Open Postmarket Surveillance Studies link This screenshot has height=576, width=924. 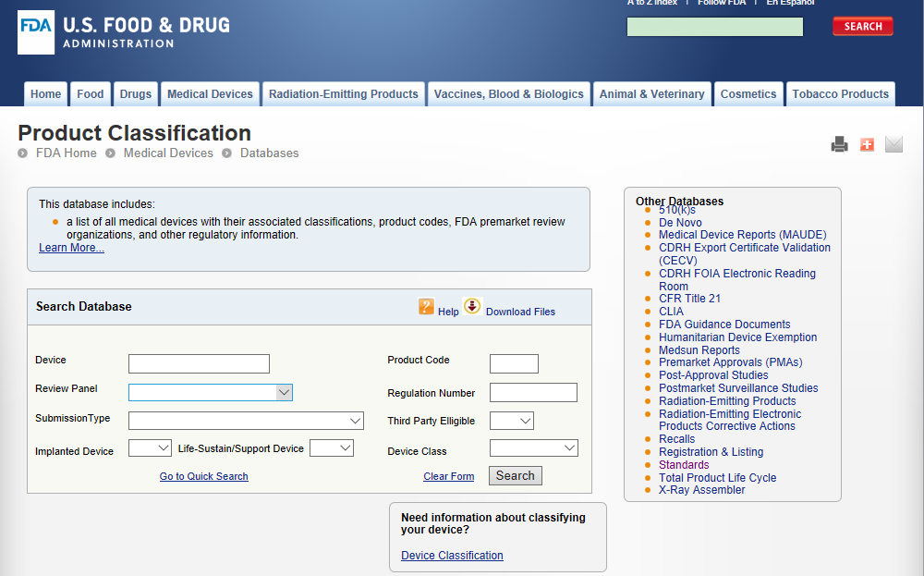pos(738,388)
